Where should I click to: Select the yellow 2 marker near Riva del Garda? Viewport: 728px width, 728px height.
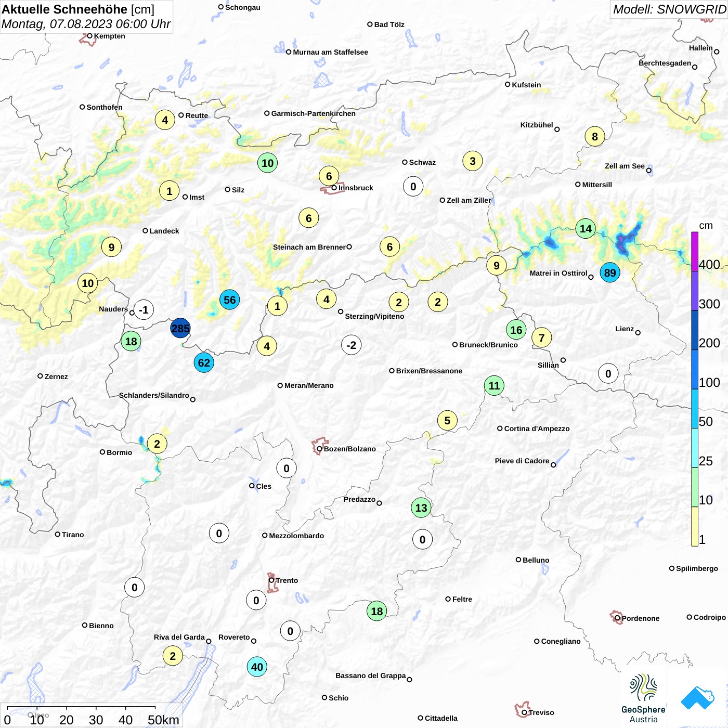pos(173,656)
